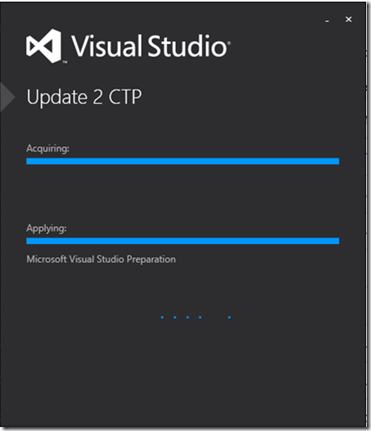Click the second blue loading dot
The image size is (371, 431).
pyautogui.click(x=175, y=317)
